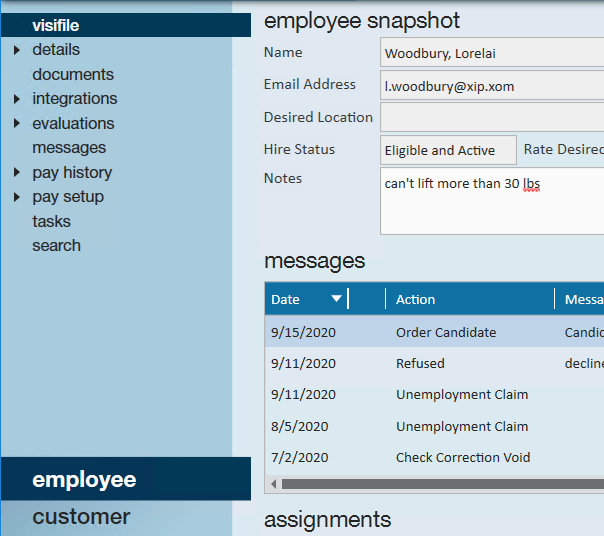Open the search menu item
This screenshot has width=604, height=536.
(x=57, y=246)
